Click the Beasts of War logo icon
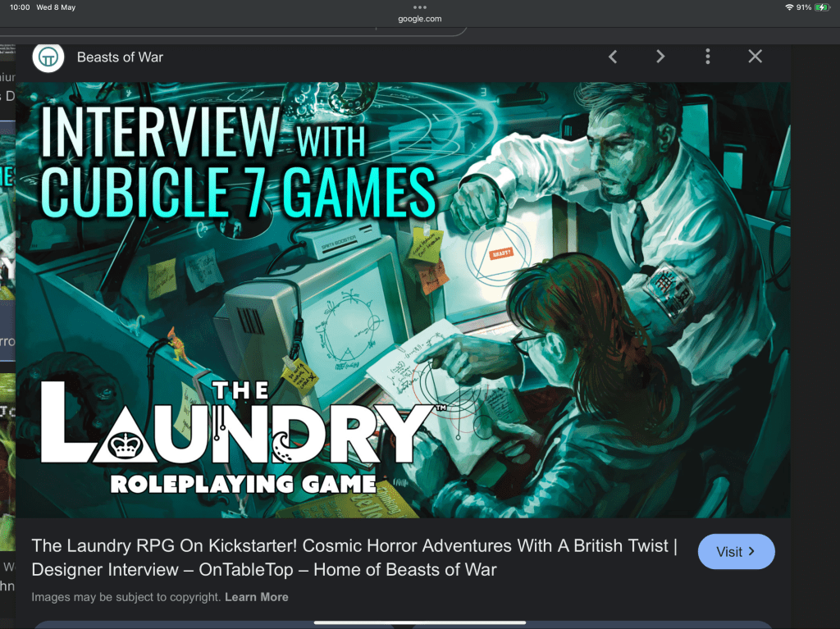The height and width of the screenshot is (629, 840). pyautogui.click(x=48, y=57)
